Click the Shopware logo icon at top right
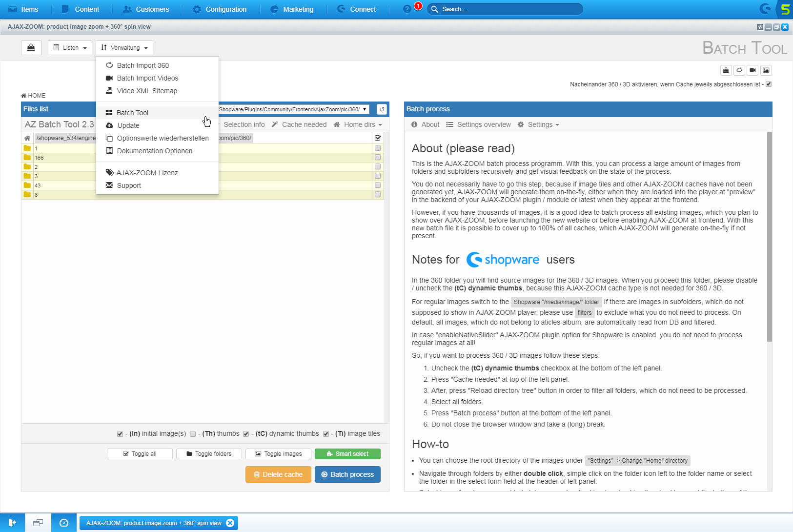Screen dimensions: 793x532 click(765, 9)
